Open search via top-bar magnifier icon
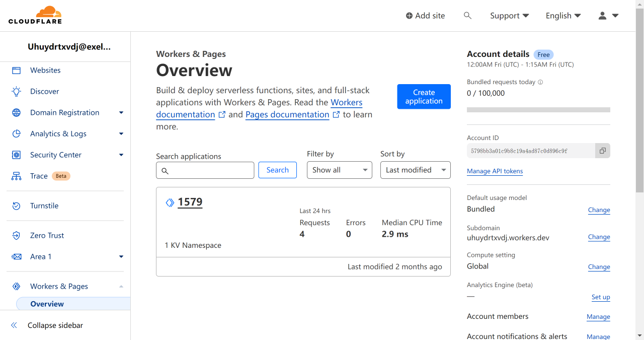Image resolution: width=644 pixels, height=340 pixels. point(467,16)
